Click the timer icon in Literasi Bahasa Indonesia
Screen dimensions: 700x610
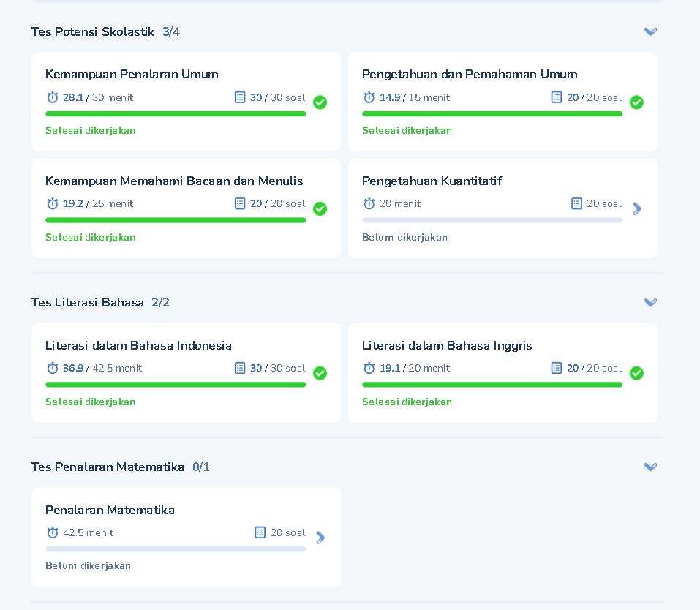tap(53, 368)
